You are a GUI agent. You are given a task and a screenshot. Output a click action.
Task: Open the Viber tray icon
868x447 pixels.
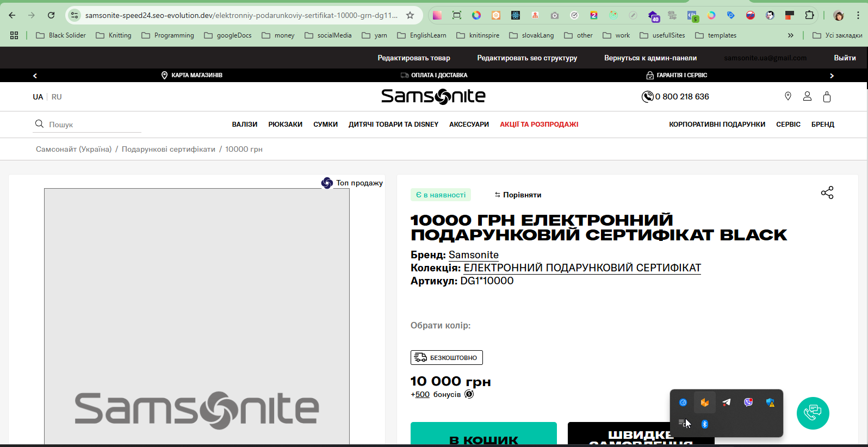(x=748, y=402)
